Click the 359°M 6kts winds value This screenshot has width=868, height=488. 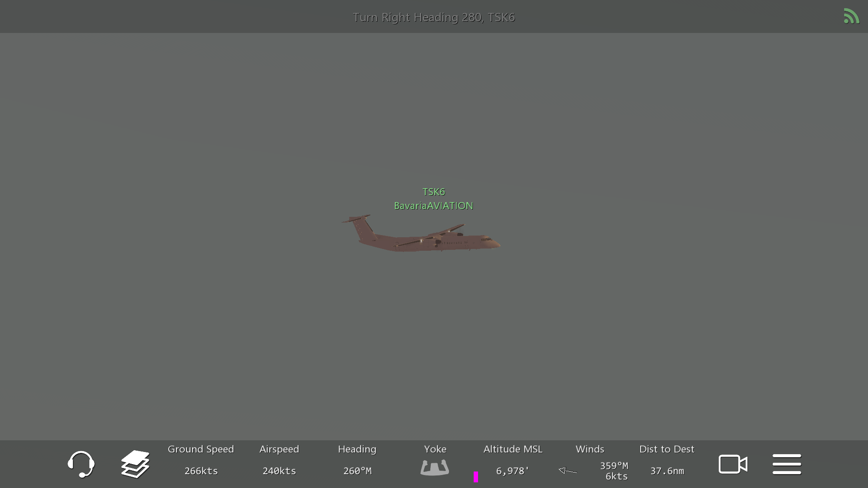click(x=614, y=471)
